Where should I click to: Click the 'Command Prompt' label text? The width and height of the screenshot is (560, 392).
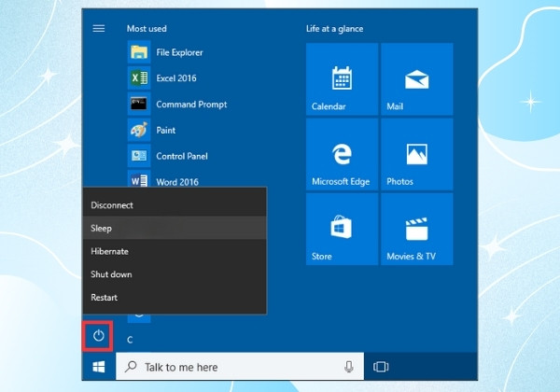(191, 105)
